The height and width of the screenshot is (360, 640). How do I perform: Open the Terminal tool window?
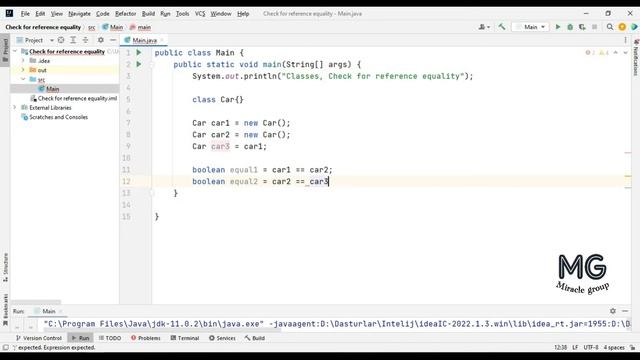click(184, 338)
